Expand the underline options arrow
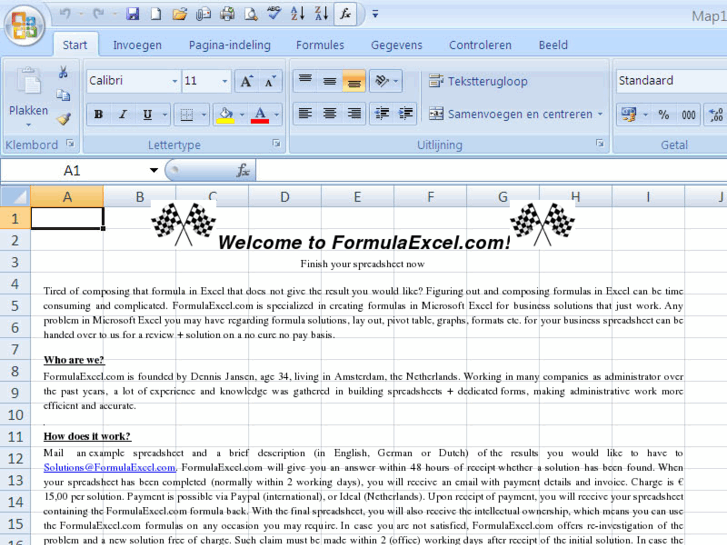This screenshot has width=727, height=545. [x=165, y=115]
